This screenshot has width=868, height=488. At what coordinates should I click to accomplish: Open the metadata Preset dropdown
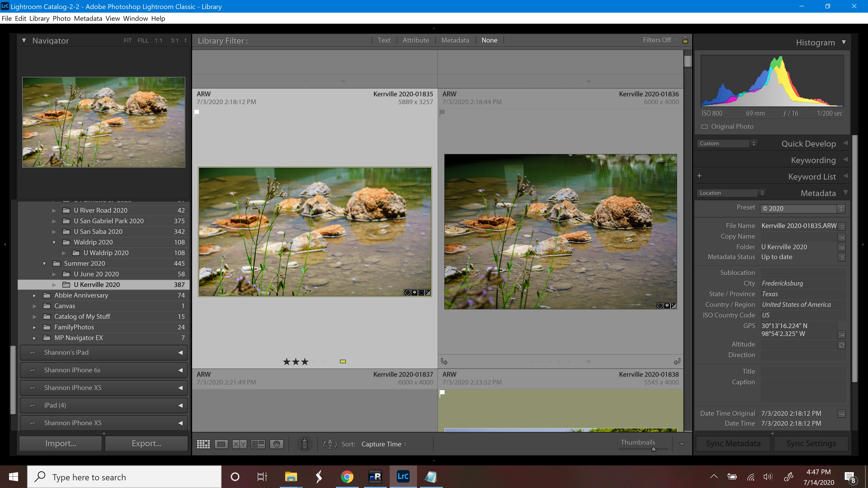[802, 209]
